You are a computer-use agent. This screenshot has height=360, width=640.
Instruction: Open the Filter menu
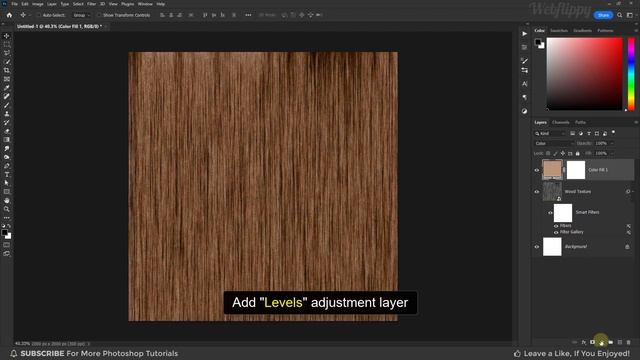click(x=91, y=4)
